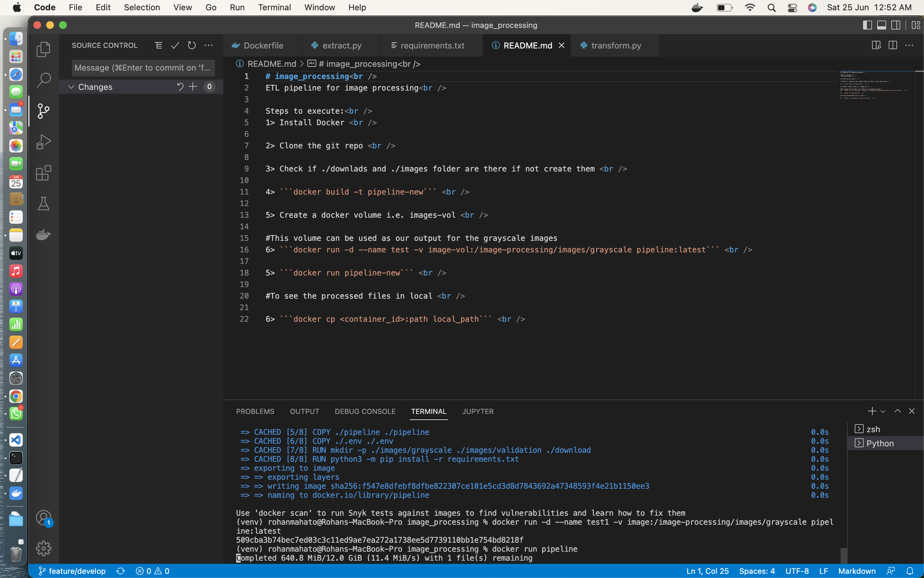Open Control Center in menu bar
The image size is (924, 578).
pyautogui.click(x=792, y=8)
